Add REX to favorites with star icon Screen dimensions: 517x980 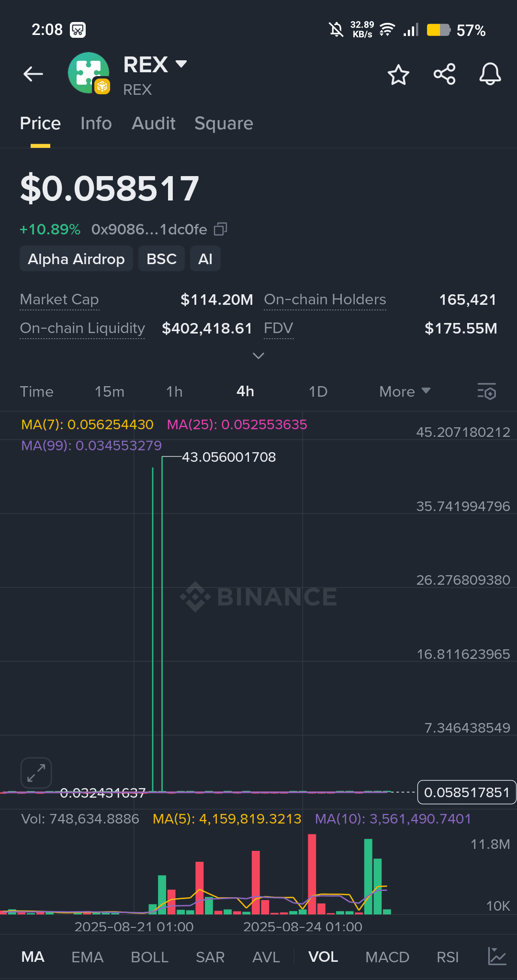pos(398,74)
